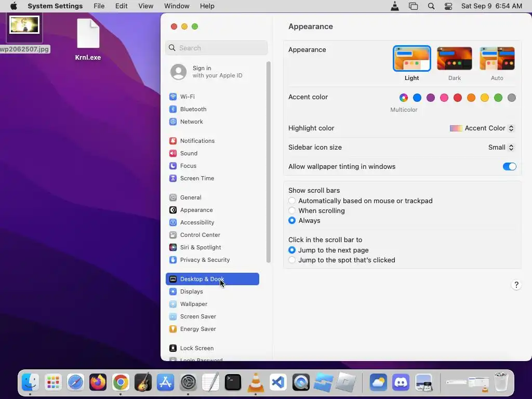
Task: Open Appearance help question mark button
Action: [516, 285]
